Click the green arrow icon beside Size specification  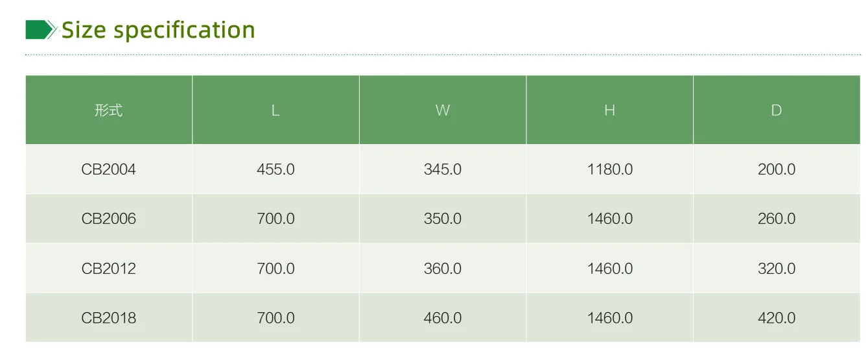click(x=41, y=30)
